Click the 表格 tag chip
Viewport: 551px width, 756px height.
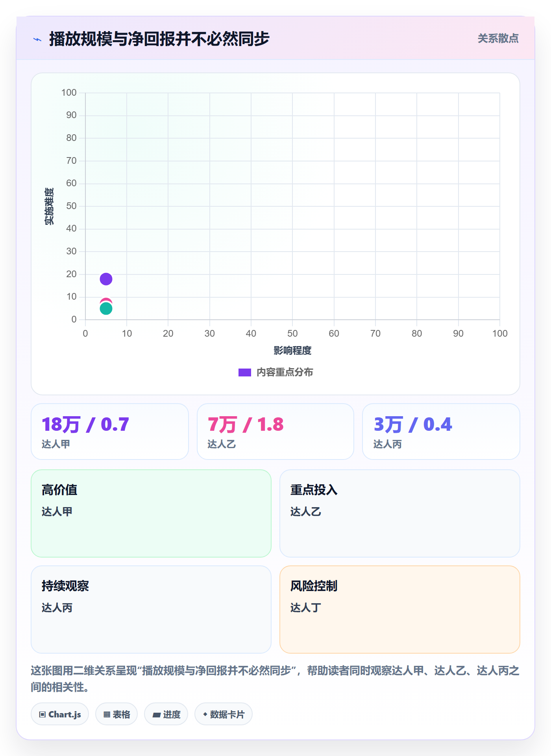[x=116, y=714]
